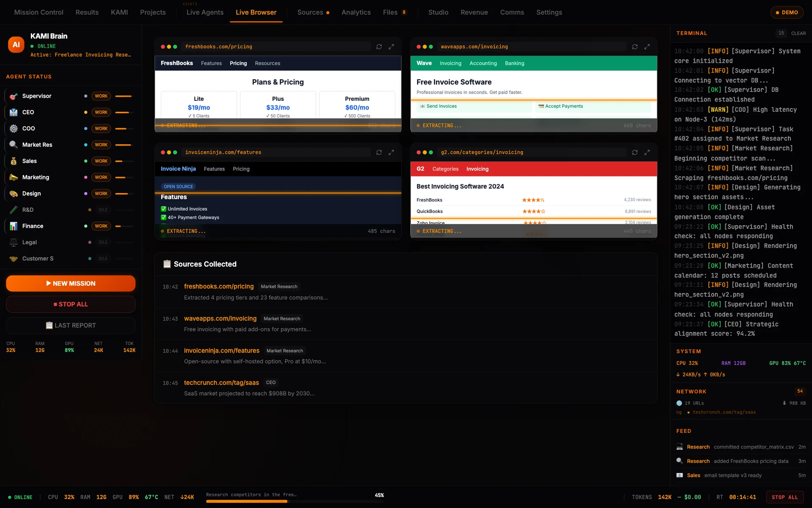Switch to the Mission Control tab
This screenshot has width=812, height=508.
[x=38, y=12]
